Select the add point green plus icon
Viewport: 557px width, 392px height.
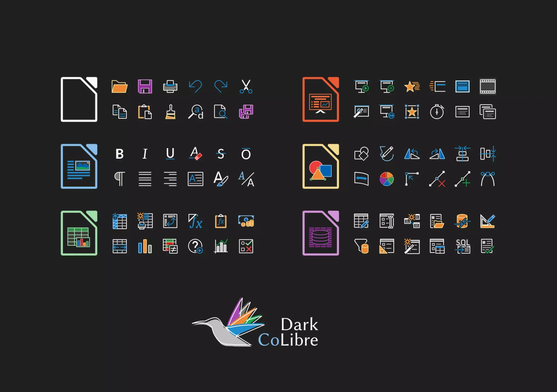pyautogui.click(x=462, y=179)
